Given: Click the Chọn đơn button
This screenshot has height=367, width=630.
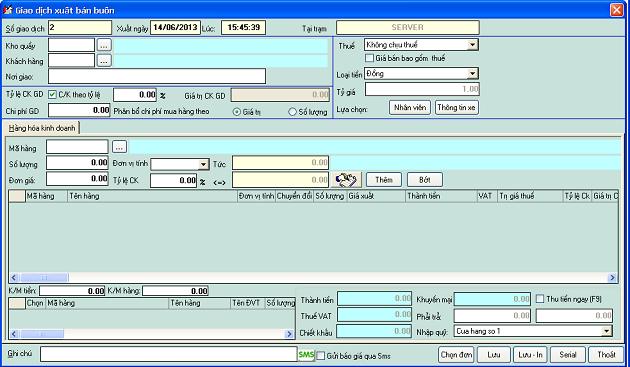Looking at the screenshot, I should [x=456, y=355].
